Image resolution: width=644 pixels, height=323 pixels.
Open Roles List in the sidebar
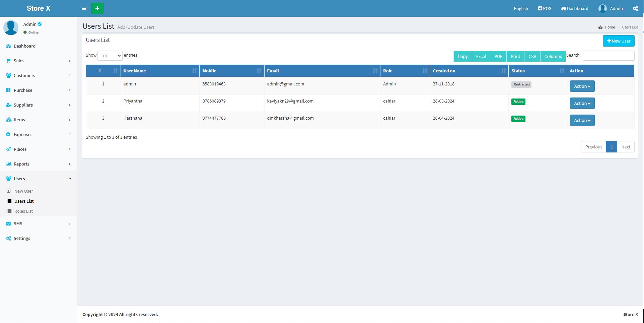tap(23, 211)
